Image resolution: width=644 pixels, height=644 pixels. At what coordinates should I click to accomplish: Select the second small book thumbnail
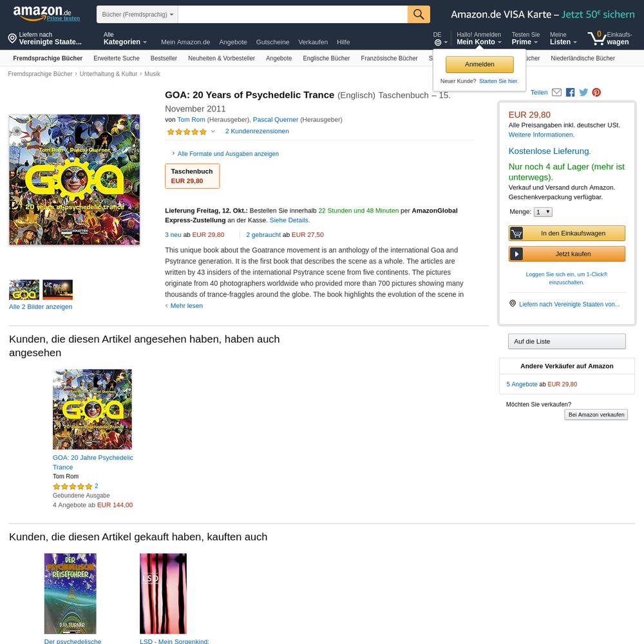coord(57,290)
